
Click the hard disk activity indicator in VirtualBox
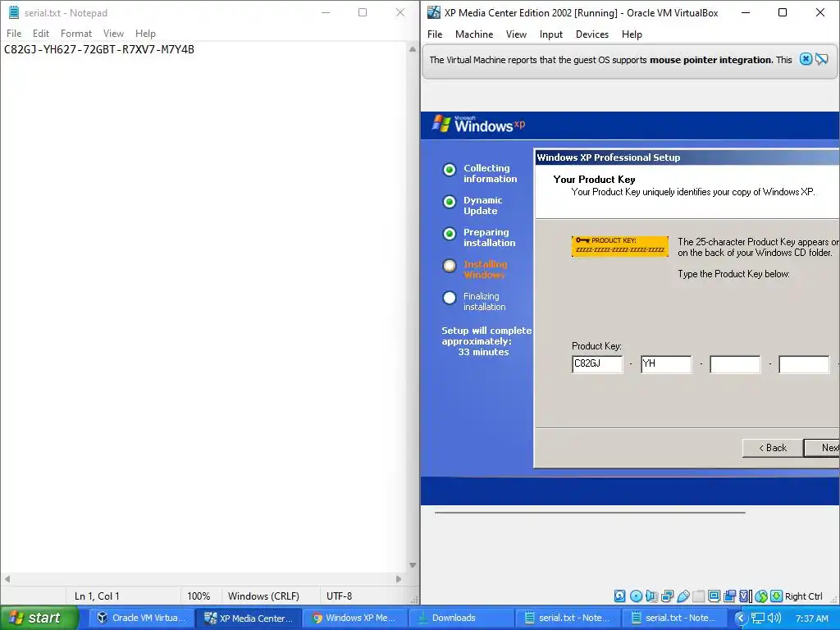coord(620,596)
